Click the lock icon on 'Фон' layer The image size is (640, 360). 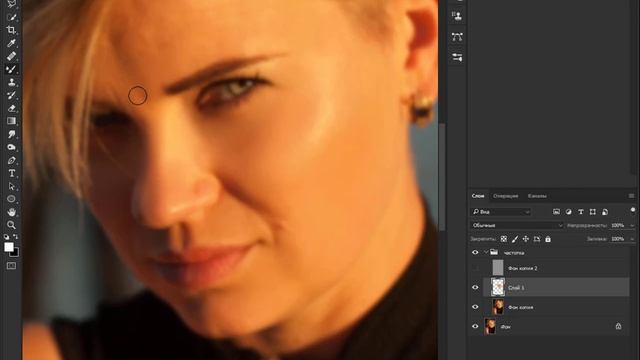coord(618,326)
